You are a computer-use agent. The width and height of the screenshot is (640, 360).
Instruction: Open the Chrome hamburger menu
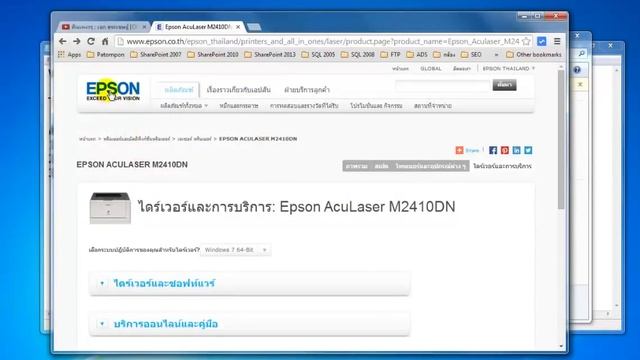[x=557, y=41]
